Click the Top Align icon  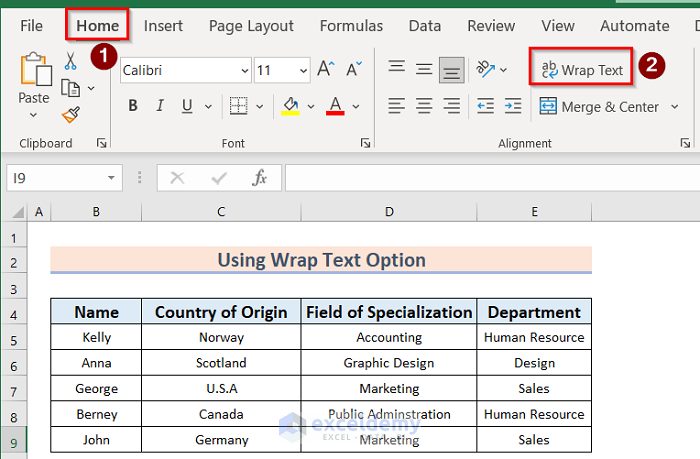point(397,69)
